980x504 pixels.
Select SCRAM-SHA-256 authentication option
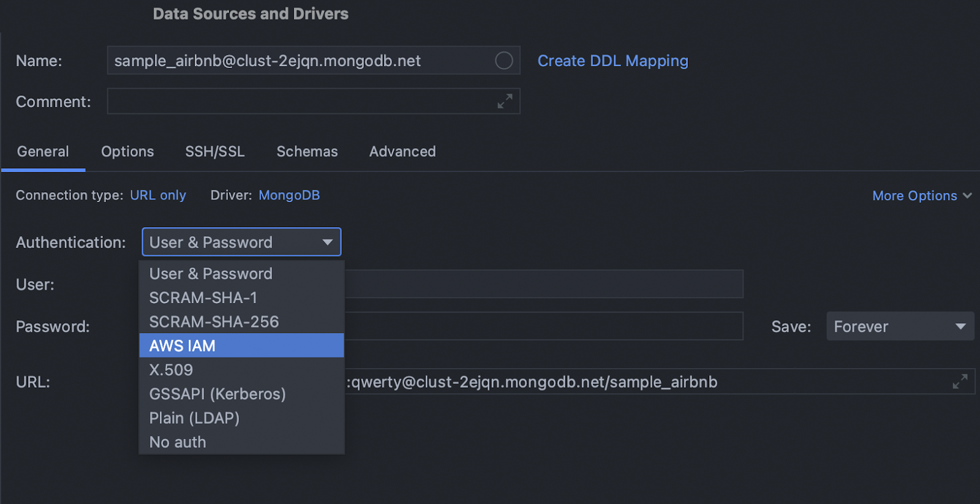[x=214, y=322]
